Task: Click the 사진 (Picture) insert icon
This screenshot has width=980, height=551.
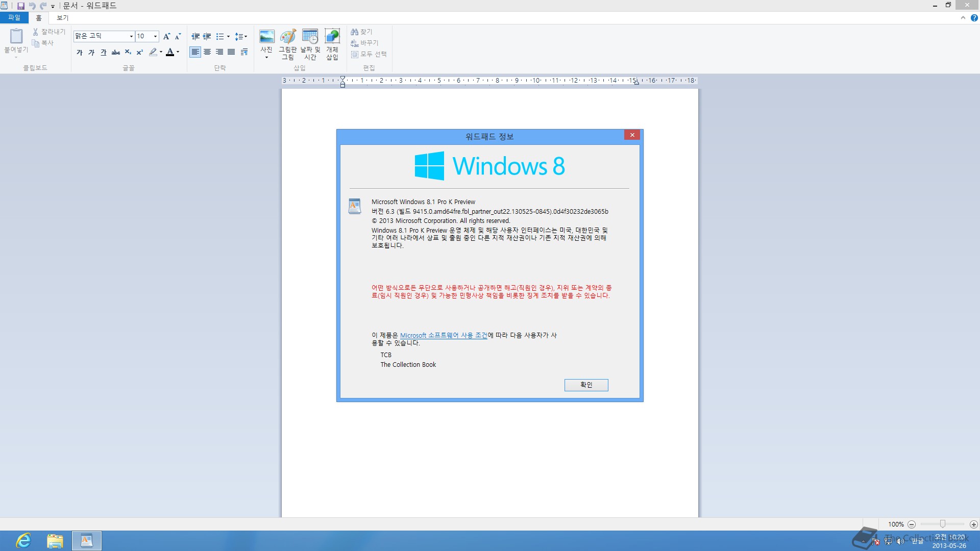Action: coord(266,37)
